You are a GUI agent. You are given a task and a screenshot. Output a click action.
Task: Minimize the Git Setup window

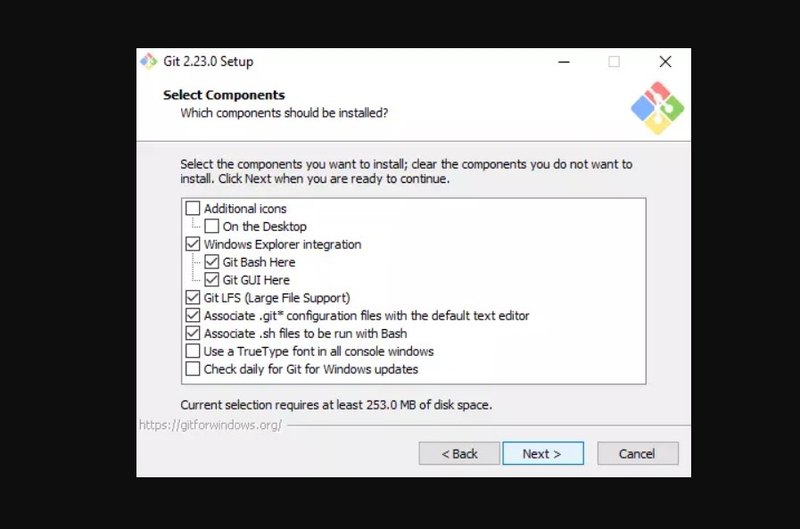pyautogui.click(x=564, y=62)
